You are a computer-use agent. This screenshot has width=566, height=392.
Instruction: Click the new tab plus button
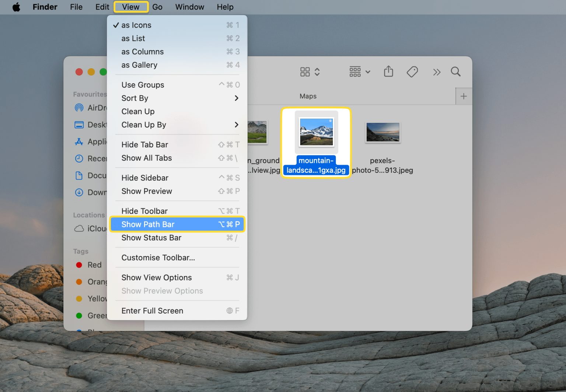pyautogui.click(x=464, y=96)
